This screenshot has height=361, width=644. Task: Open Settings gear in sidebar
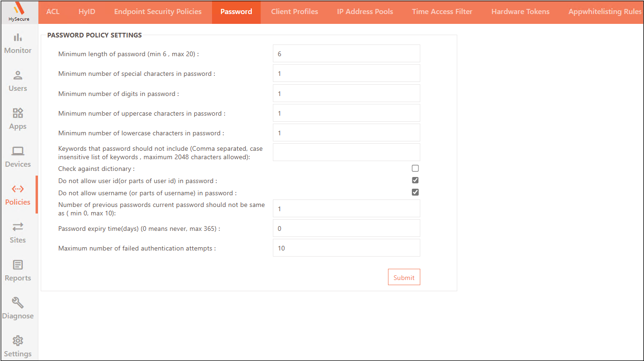pyautogui.click(x=18, y=346)
